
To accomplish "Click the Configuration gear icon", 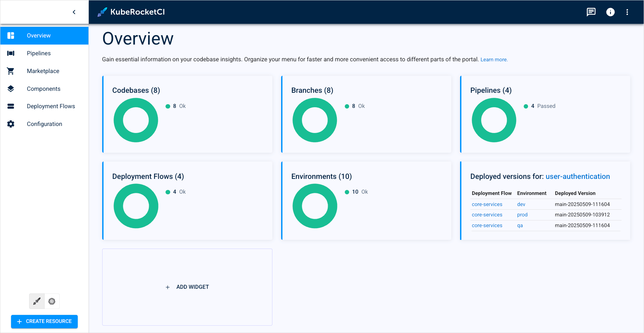I will (11, 124).
